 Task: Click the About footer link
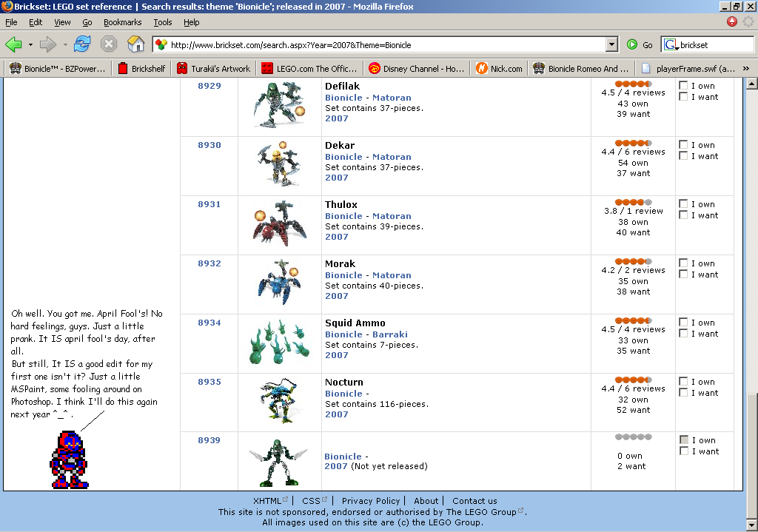[x=426, y=501]
